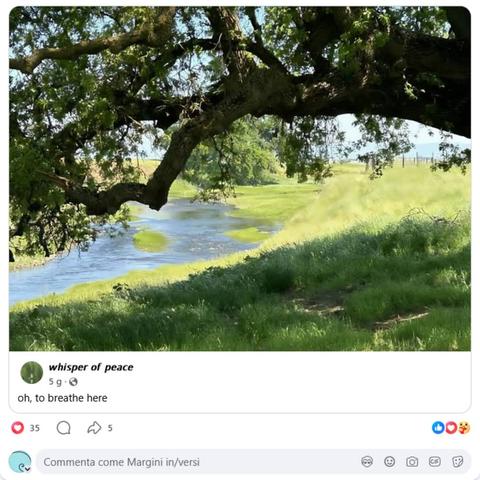480x480 pixels.
Task: Open the whisper of peace page name
Action: tap(91, 367)
